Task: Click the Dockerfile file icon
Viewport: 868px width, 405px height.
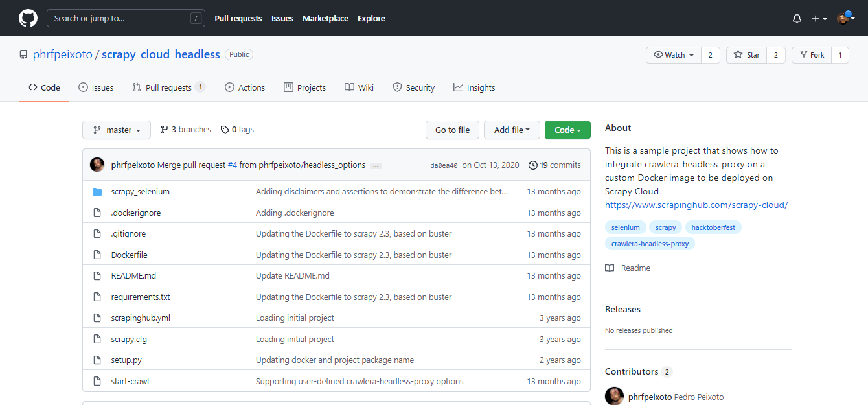Action: click(97, 255)
